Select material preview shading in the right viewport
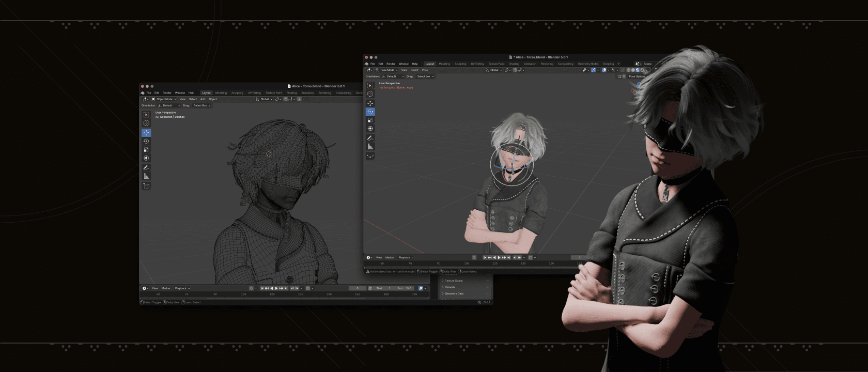Image resolution: width=868 pixels, height=372 pixels. [x=638, y=70]
